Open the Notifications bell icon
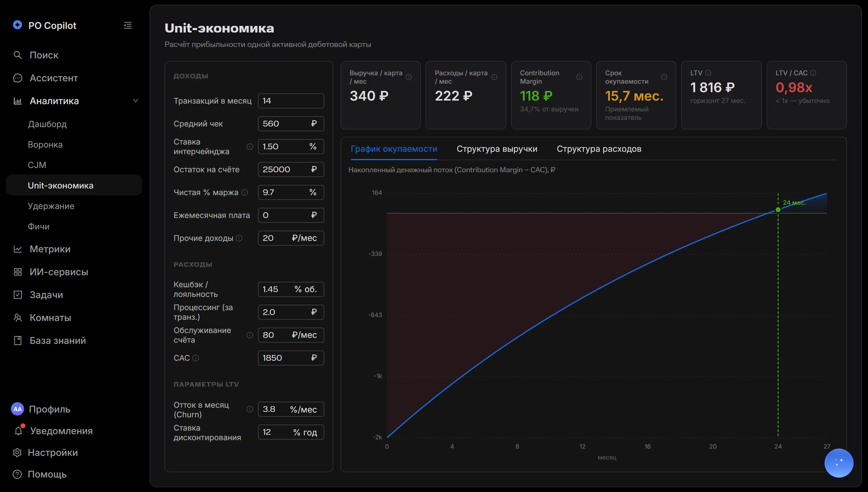Image resolution: width=868 pixels, height=492 pixels. 19,431
